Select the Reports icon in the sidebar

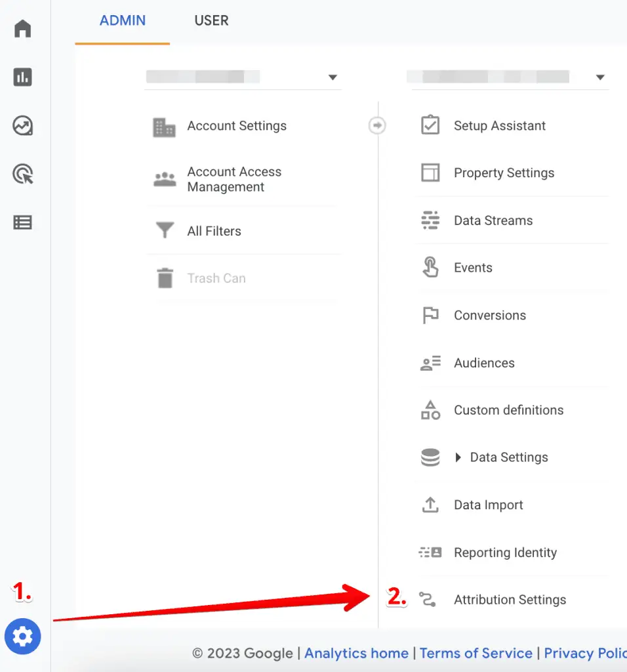(23, 77)
